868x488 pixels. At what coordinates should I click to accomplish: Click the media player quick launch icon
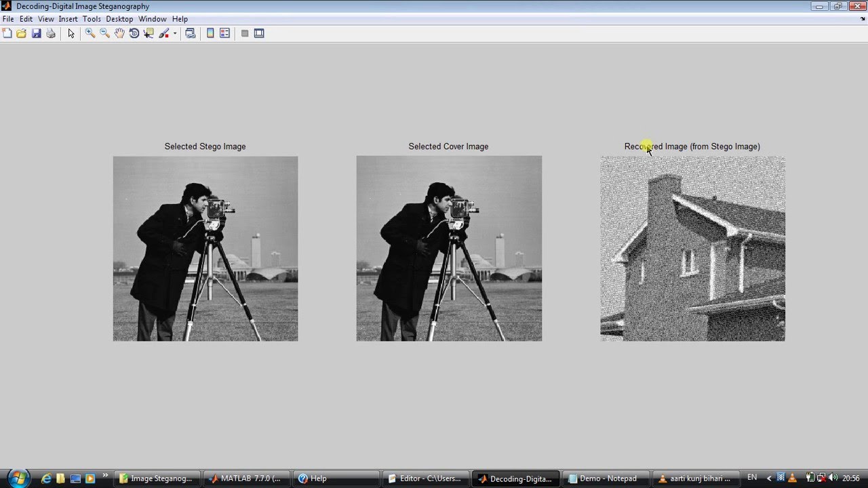tap(90, 478)
